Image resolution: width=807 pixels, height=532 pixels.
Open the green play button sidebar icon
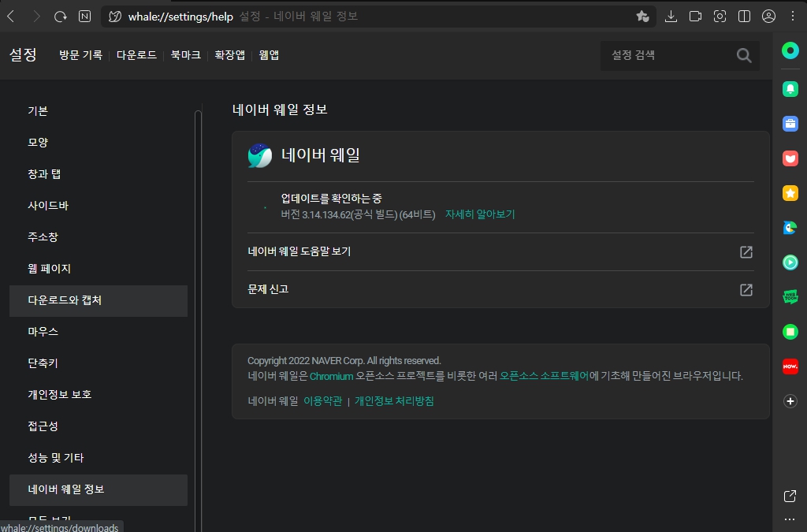pos(790,262)
